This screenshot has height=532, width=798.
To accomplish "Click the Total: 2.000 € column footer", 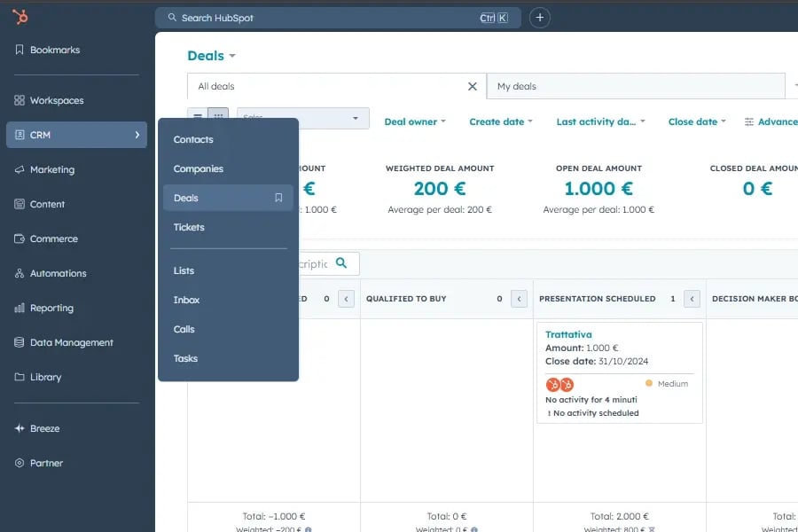I will [620, 516].
